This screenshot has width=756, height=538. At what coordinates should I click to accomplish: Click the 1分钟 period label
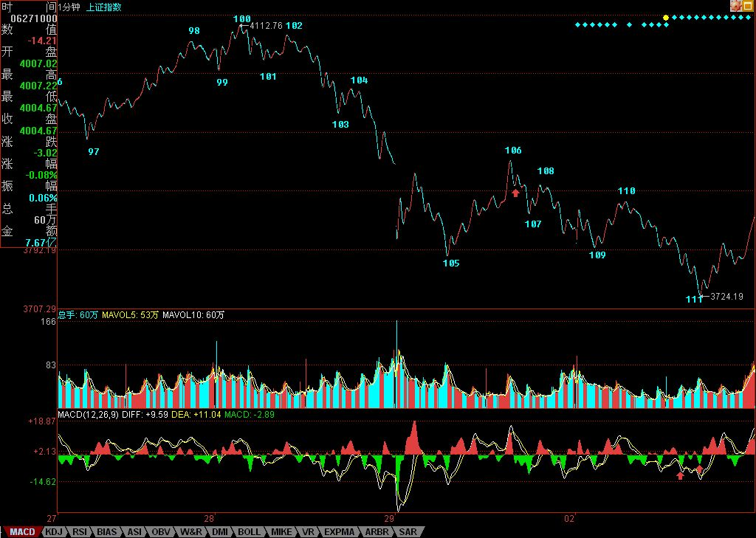(70, 7)
